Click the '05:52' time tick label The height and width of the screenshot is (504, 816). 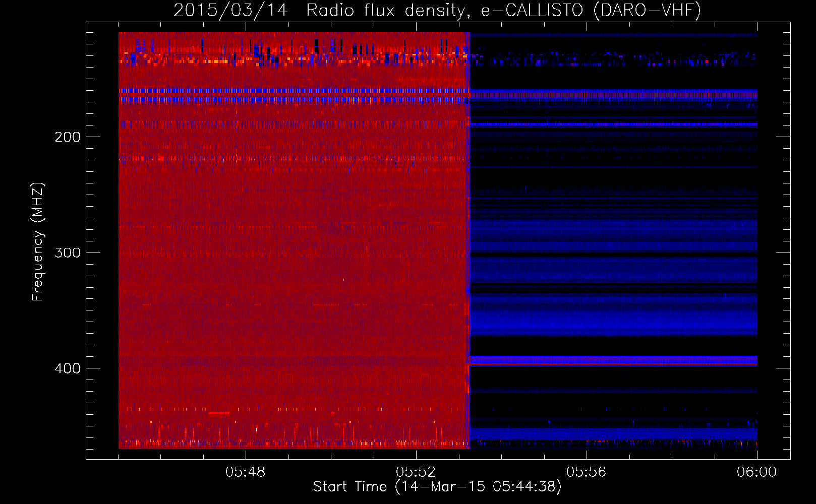416,472
